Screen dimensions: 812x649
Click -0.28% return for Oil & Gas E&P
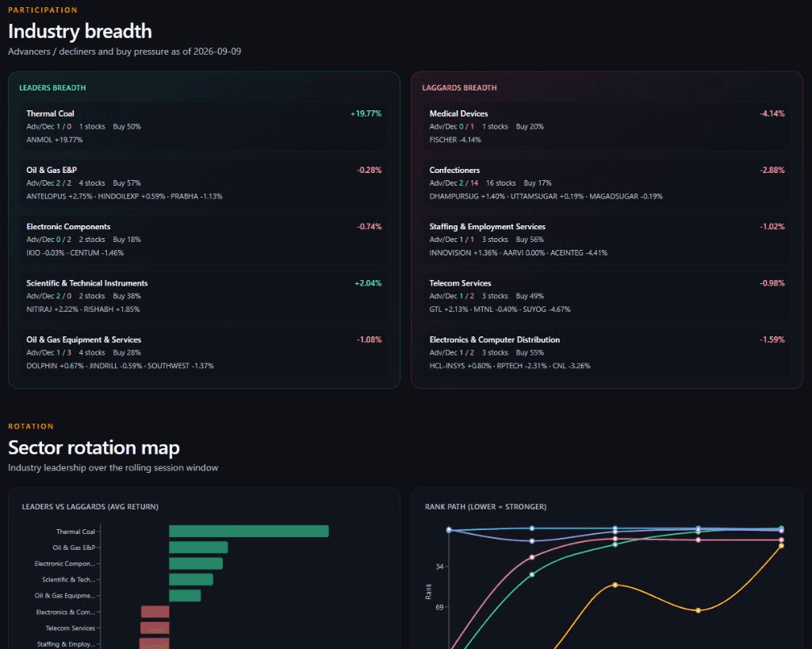point(370,170)
